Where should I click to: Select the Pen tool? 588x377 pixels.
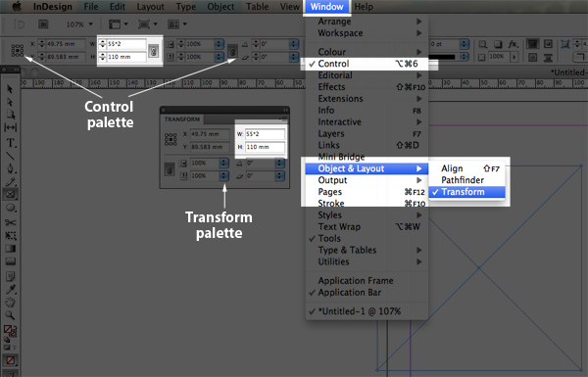point(10,168)
